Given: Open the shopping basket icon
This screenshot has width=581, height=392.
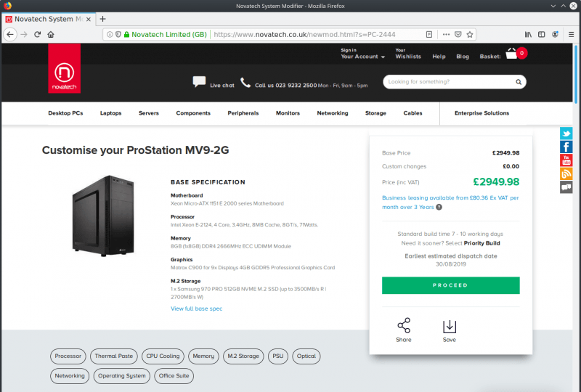Looking at the screenshot, I should tap(511, 54).
